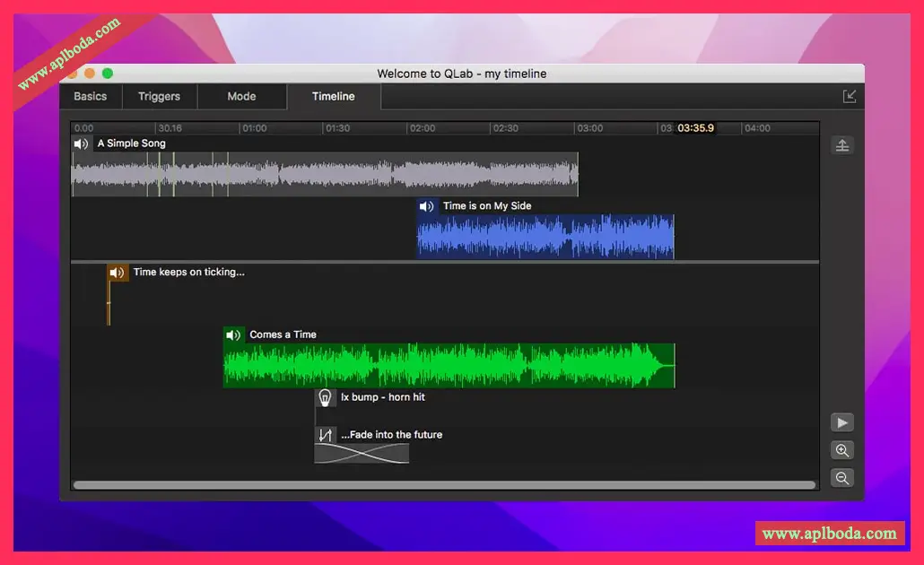The width and height of the screenshot is (924, 565).
Task: Click the 02:00 mark on the time ruler
Action: click(x=422, y=128)
